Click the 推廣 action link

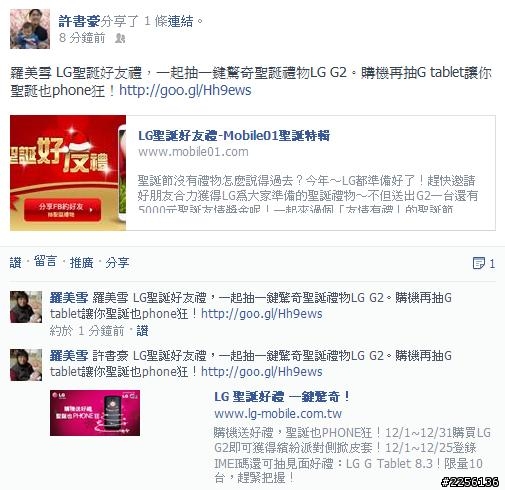81,263
